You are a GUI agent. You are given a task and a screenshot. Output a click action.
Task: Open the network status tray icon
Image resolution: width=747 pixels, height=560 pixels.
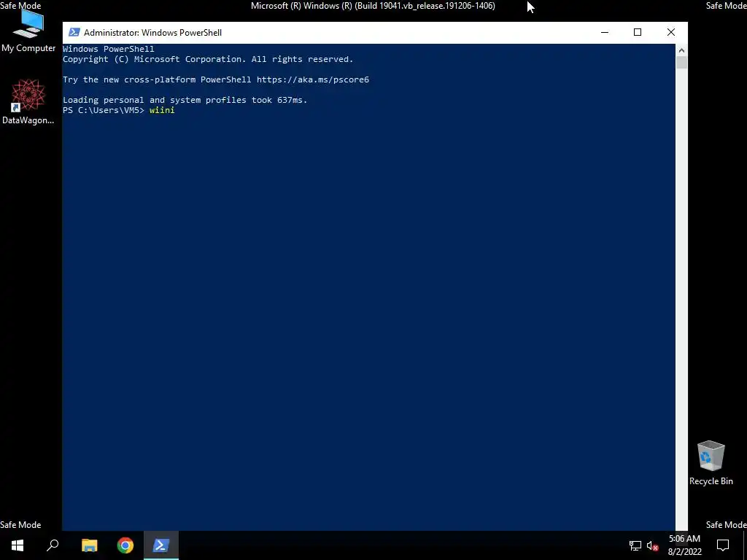[635, 545]
